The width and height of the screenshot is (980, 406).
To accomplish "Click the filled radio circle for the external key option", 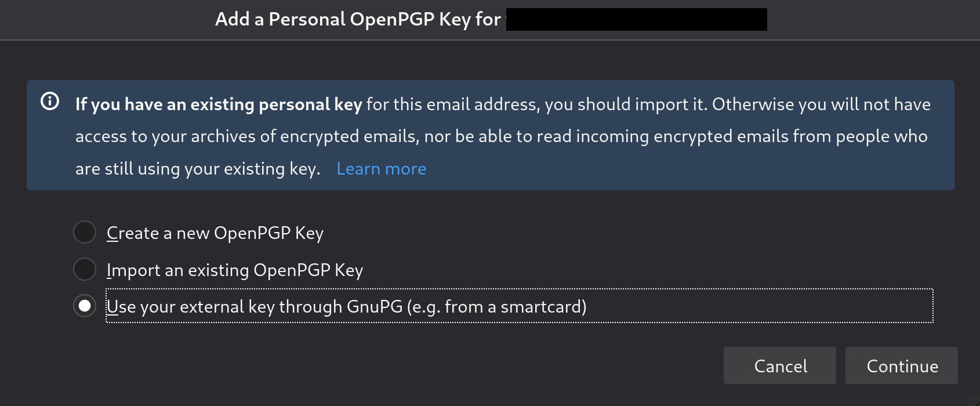I will [85, 306].
